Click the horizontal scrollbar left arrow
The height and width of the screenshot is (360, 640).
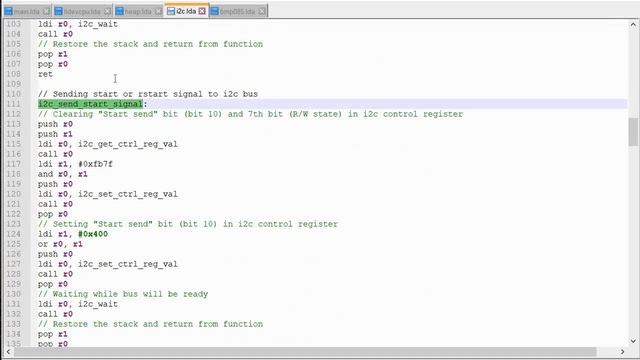coord(8,351)
